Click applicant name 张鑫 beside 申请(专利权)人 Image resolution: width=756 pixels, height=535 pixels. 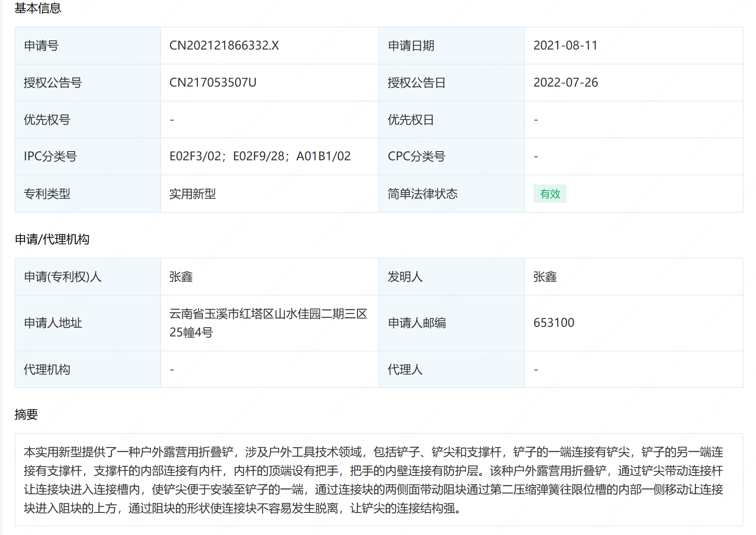(181, 277)
